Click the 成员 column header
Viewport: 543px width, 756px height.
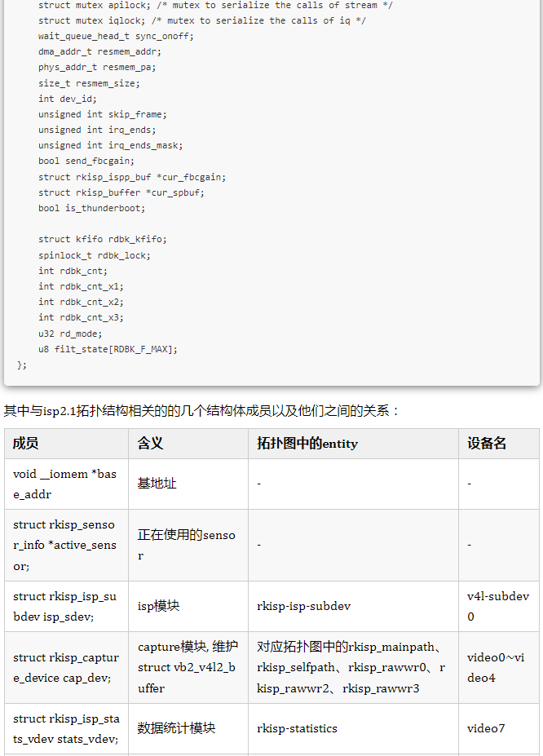(x=26, y=444)
